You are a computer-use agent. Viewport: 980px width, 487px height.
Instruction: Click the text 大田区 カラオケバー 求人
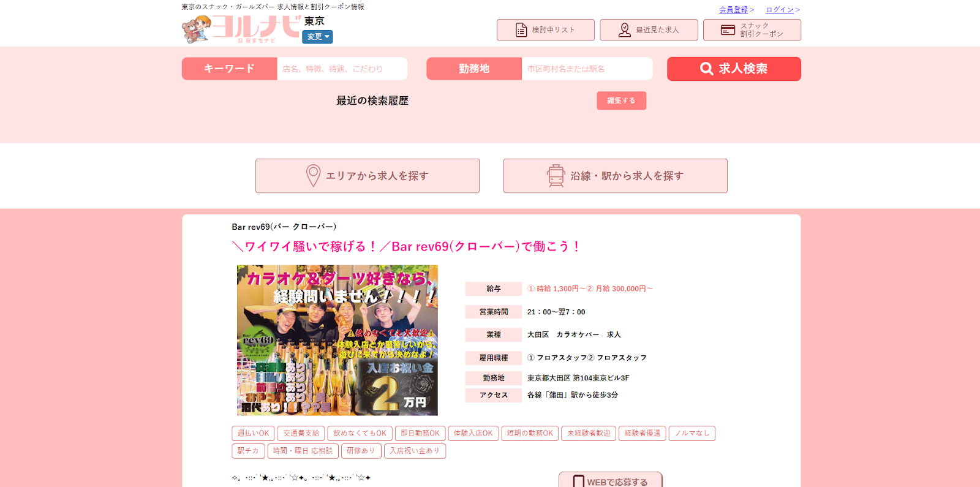click(574, 334)
